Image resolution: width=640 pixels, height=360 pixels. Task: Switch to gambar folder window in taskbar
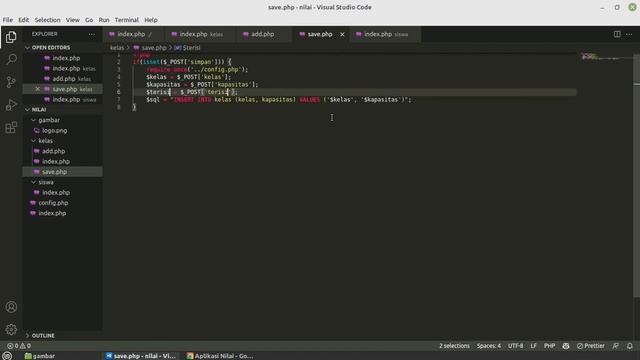click(40, 356)
